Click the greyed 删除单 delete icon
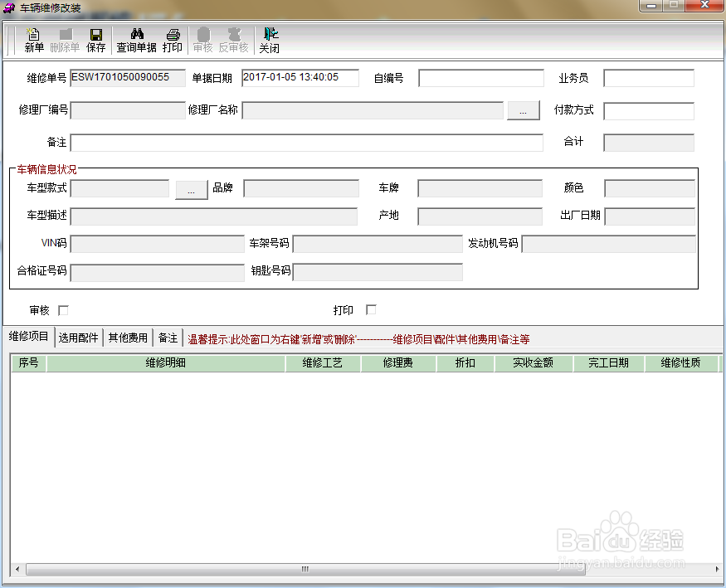 click(65, 41)
